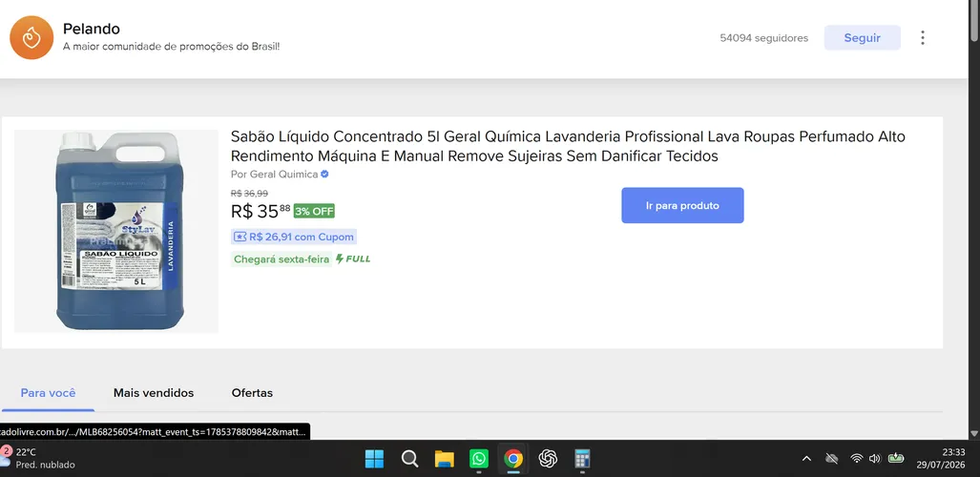Open Calculator from the taskbar

[x=582, y=459]
